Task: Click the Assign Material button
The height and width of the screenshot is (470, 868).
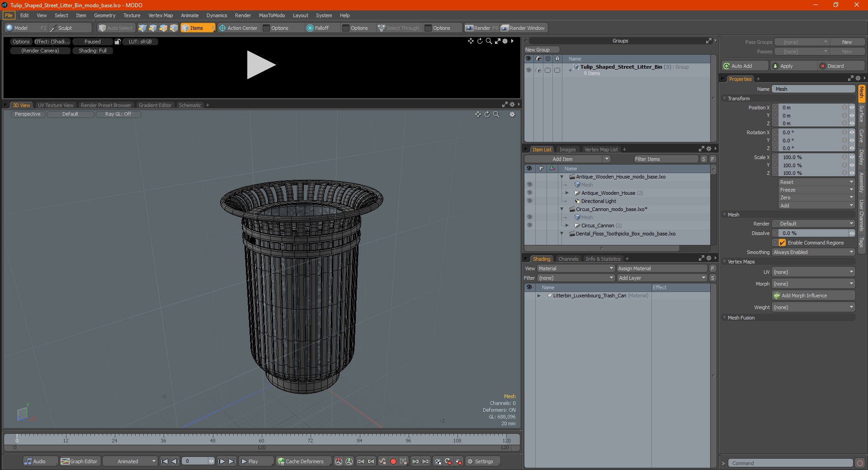Action: coord(662,268)
